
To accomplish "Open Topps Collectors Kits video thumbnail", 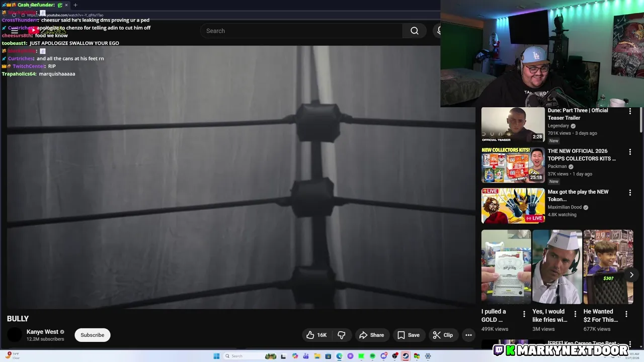I will [x=513, y=165].
